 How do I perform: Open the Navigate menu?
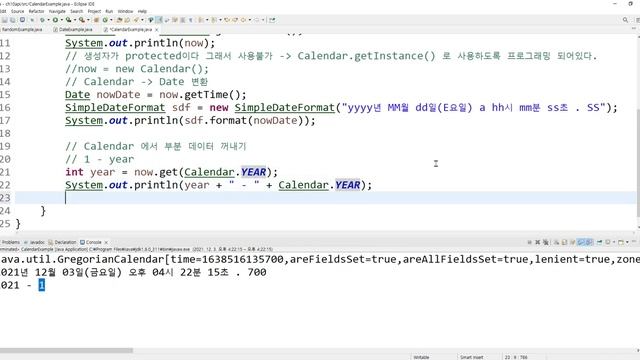[x=57, y=11]
